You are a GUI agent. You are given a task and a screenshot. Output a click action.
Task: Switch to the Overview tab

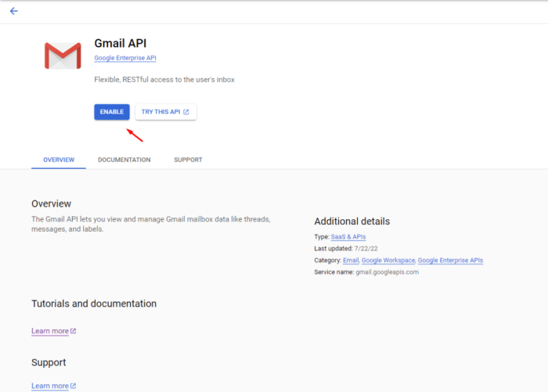click(x=59, y=160)
